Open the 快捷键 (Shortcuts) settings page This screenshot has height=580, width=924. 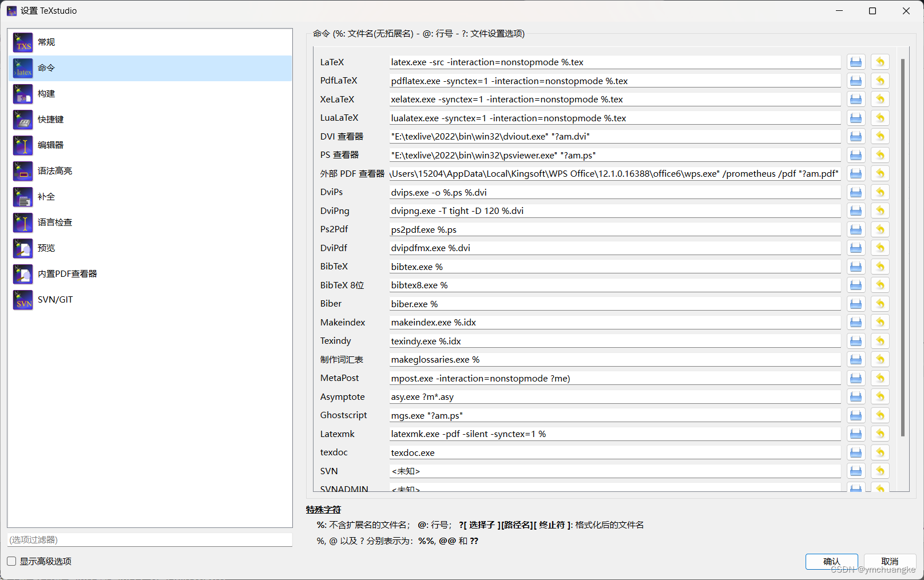coord(150,120)
